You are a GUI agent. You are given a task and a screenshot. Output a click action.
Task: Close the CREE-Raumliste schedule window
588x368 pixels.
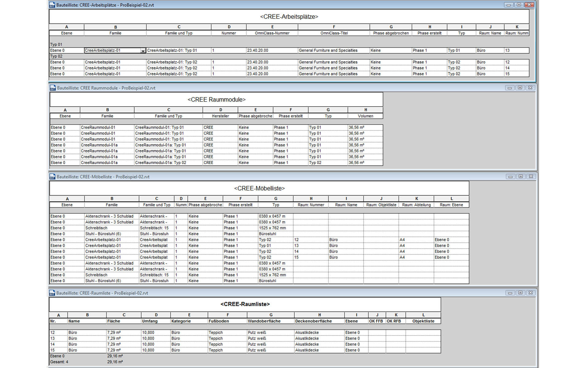click(531, 293)
